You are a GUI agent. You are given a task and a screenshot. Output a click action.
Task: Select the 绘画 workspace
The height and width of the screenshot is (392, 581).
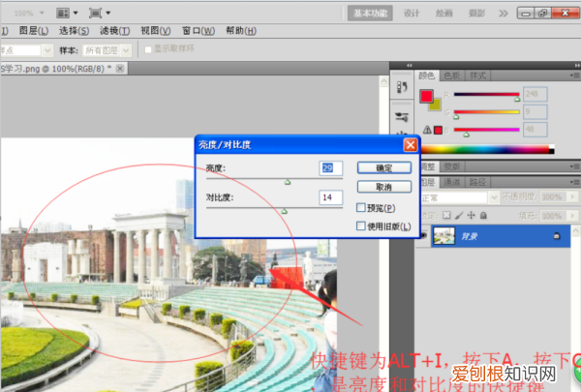pyautogui.click(x=443, y=14)
